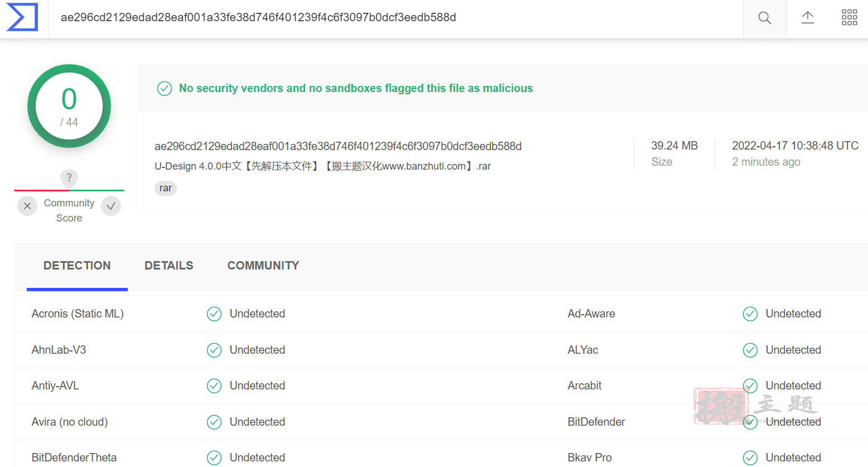Click the Bkav Pro vendor name

(590, 458)
